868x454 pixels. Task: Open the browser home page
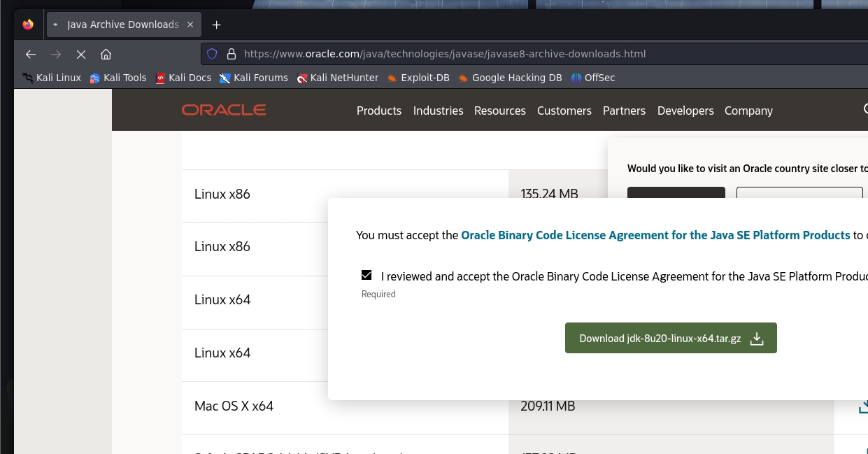click(106, 54)
